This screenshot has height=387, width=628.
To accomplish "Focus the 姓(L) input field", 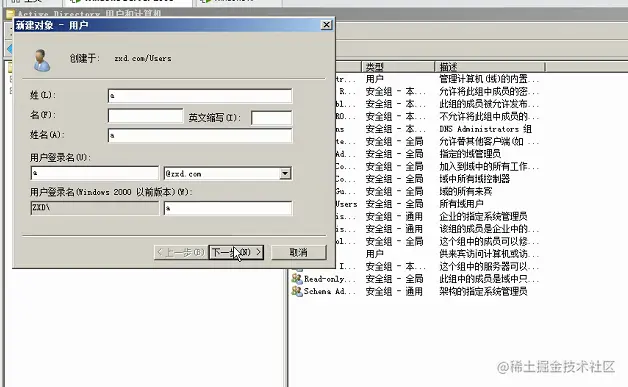I will click(200, 96).
